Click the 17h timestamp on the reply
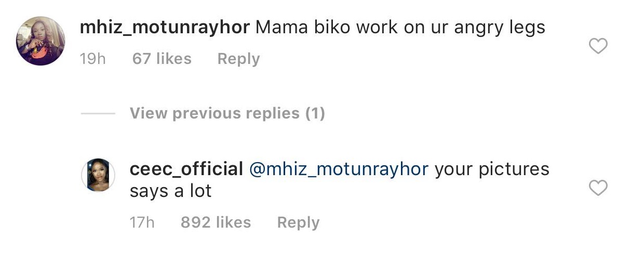This screenshot has width=644, height=264. [x=142, y=222]
